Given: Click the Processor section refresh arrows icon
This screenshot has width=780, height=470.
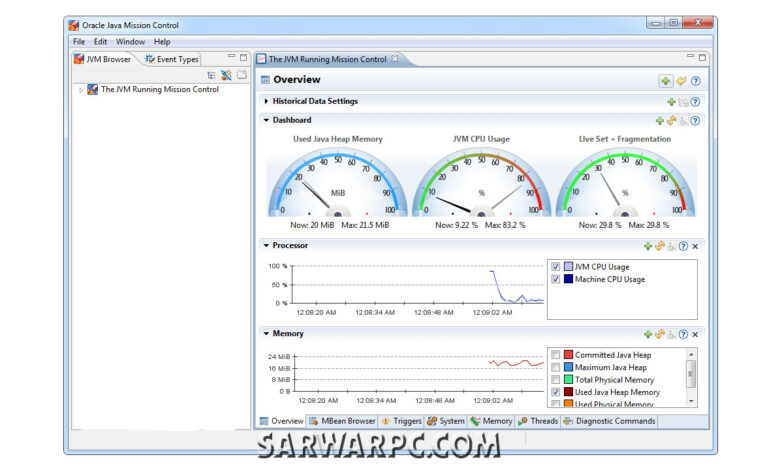Looking at the screenshot, I should click(660, 246).
